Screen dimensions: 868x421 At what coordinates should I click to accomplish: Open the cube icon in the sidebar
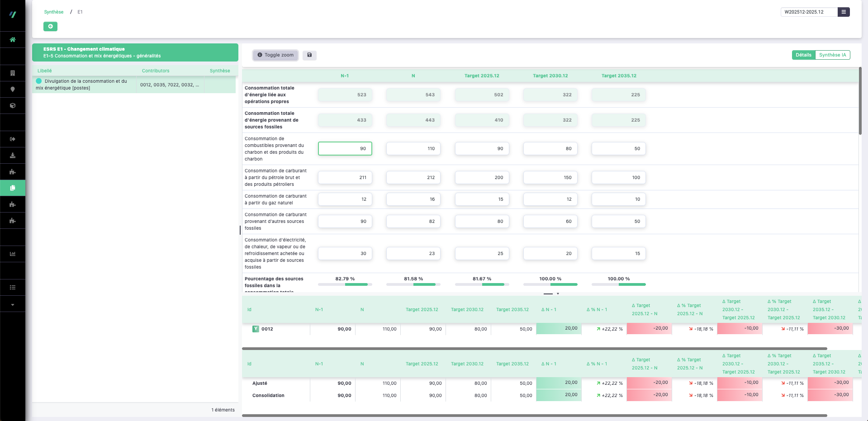point(13,105)
